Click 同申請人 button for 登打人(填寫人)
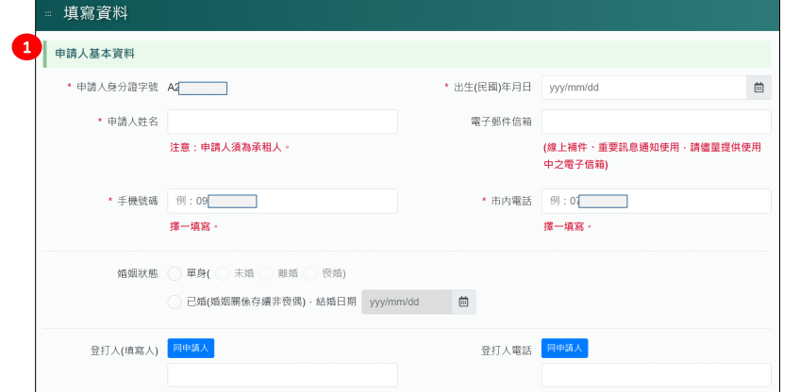This screenshot has width=800, height=392. [x=191, y=348]
